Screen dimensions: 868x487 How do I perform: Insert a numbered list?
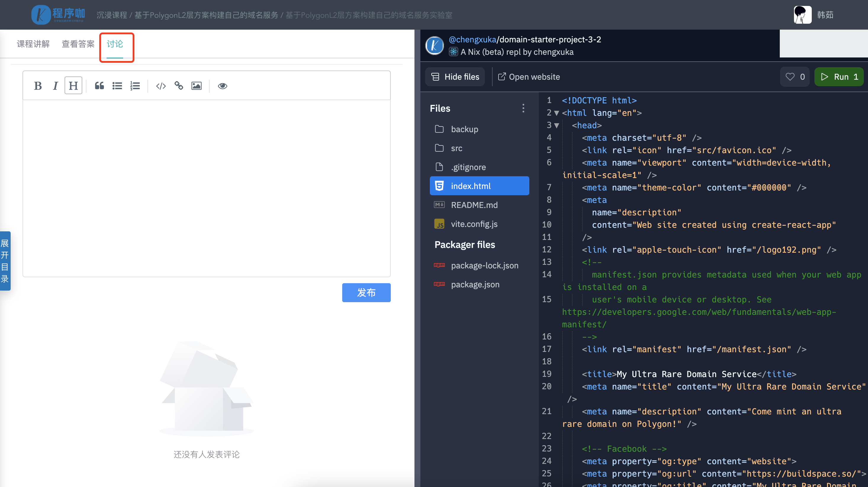pos(135,86)
